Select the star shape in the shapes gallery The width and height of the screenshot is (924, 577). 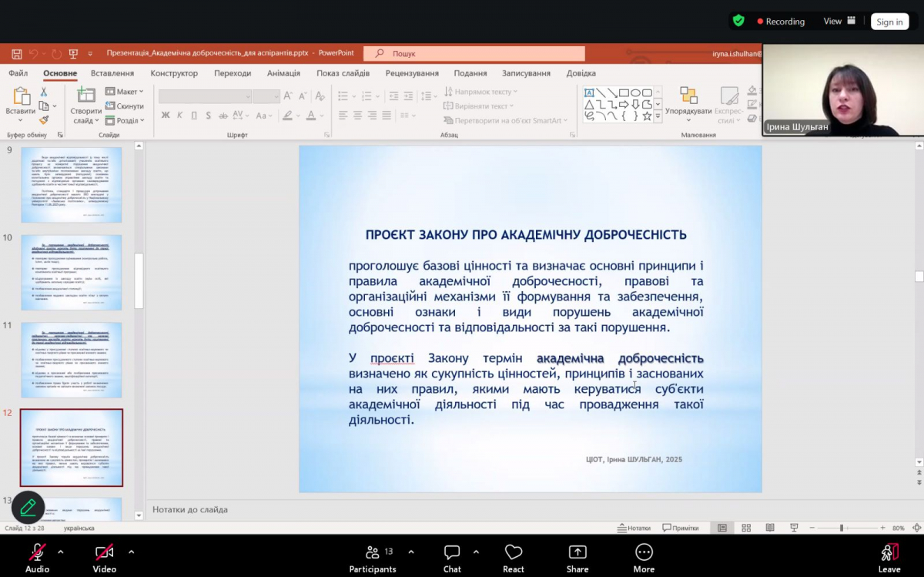647,116
